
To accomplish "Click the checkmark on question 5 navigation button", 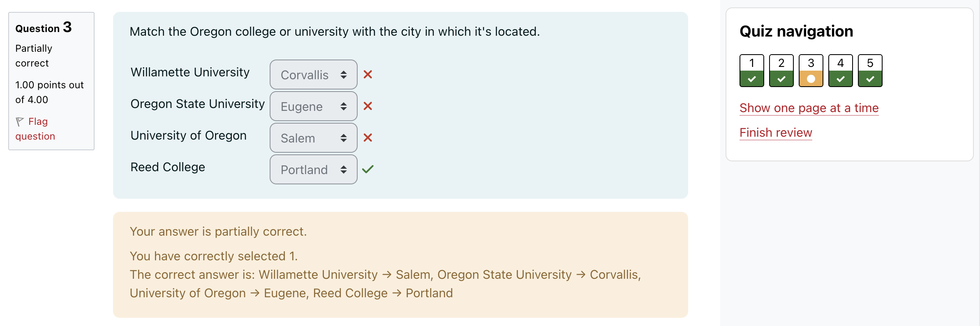I will (870, 79).
